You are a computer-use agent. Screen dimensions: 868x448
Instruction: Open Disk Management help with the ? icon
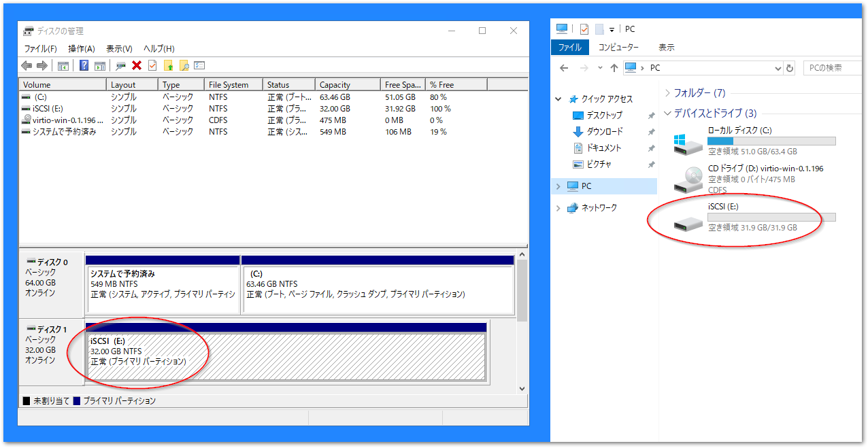click(x=84, y=65)
